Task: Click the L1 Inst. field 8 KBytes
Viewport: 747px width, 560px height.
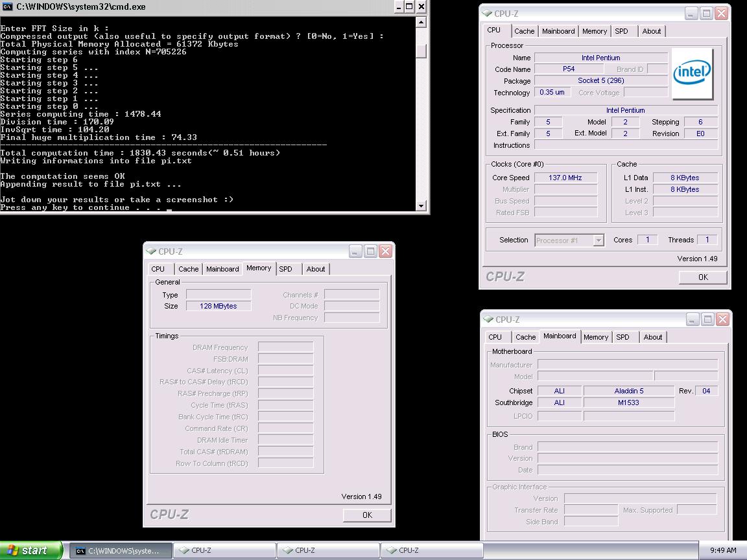Action: click(685, 189)
